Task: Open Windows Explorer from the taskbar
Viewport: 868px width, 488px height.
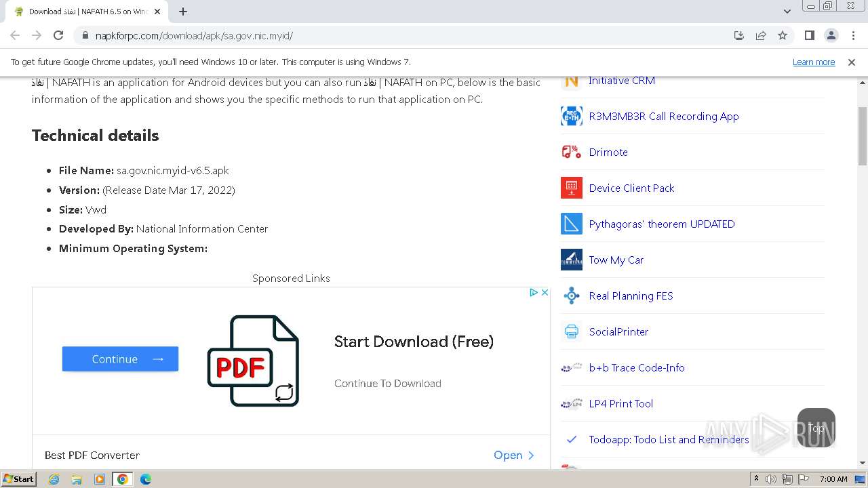Action: (77, 479)
